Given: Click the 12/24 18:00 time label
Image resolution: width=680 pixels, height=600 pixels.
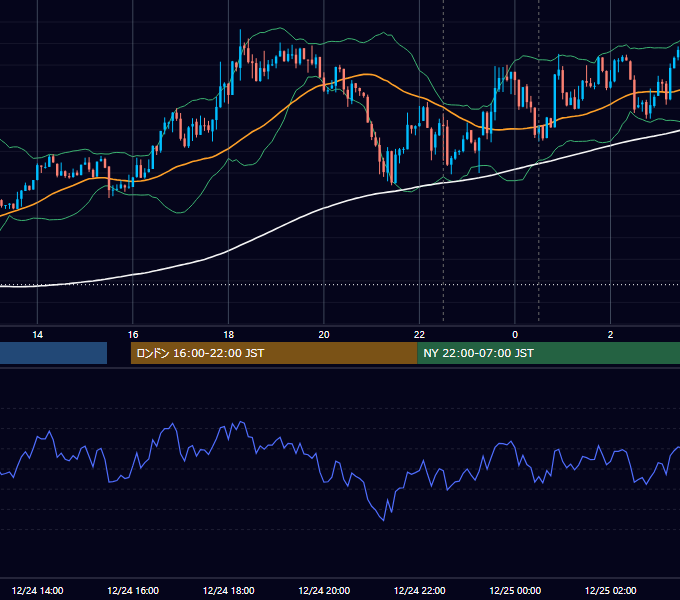Looking at the screenshot, I should tap(229, 590).
